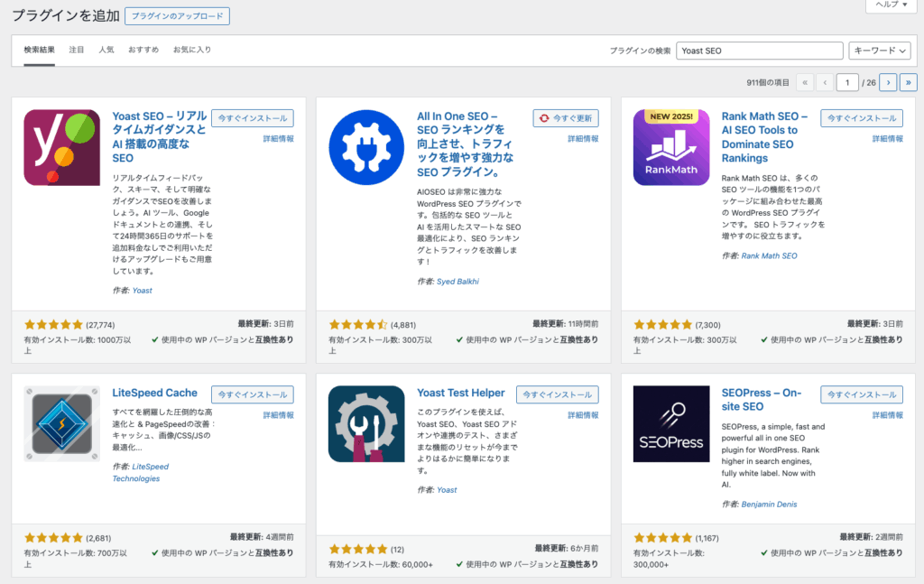Switch to the 人気 tab
Screen dimensions: 924x584
pyautogui.click(x=106, y=50)
